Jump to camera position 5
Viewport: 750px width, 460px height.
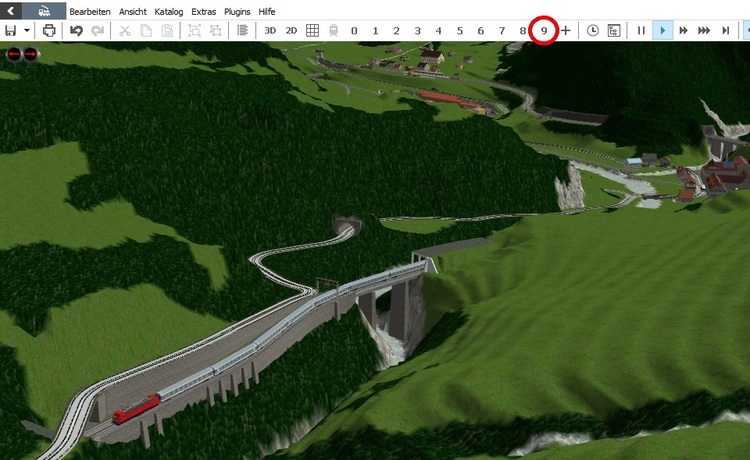[x=460, y=31]
